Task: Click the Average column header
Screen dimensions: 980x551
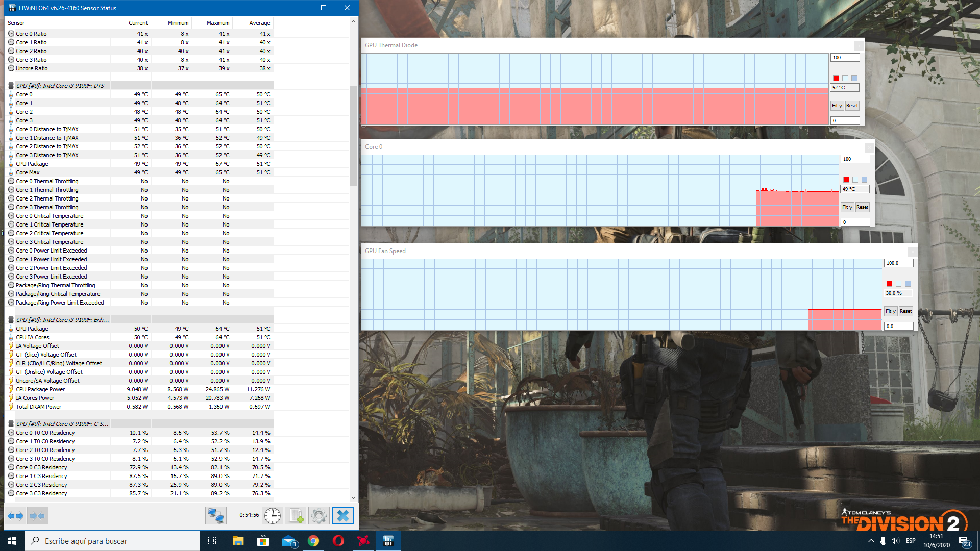Action: click(253, 23)
